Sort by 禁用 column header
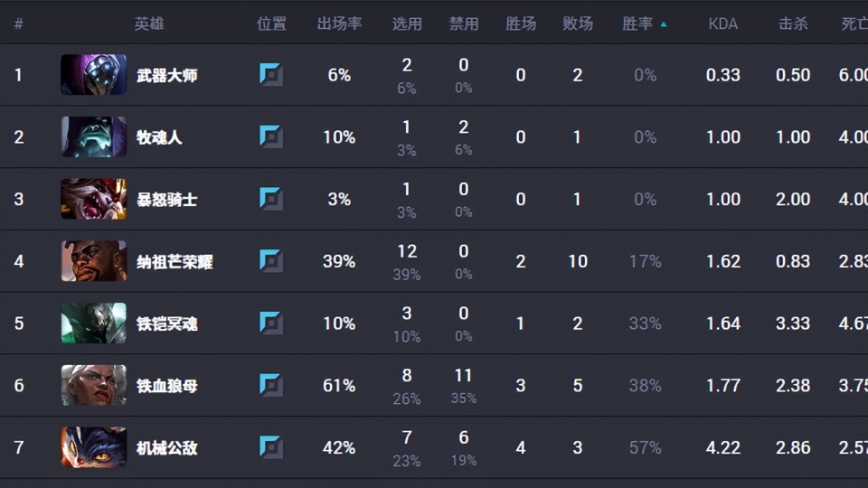868x488 pixels. tap(464, 23)
